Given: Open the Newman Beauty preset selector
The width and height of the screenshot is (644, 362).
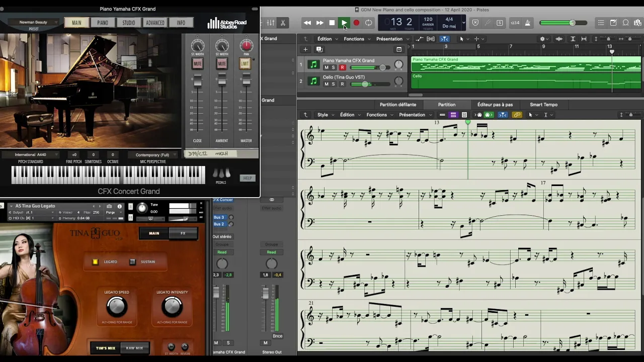Looking at the screenshot, I should pyautogui.click(x=33, y=23).
